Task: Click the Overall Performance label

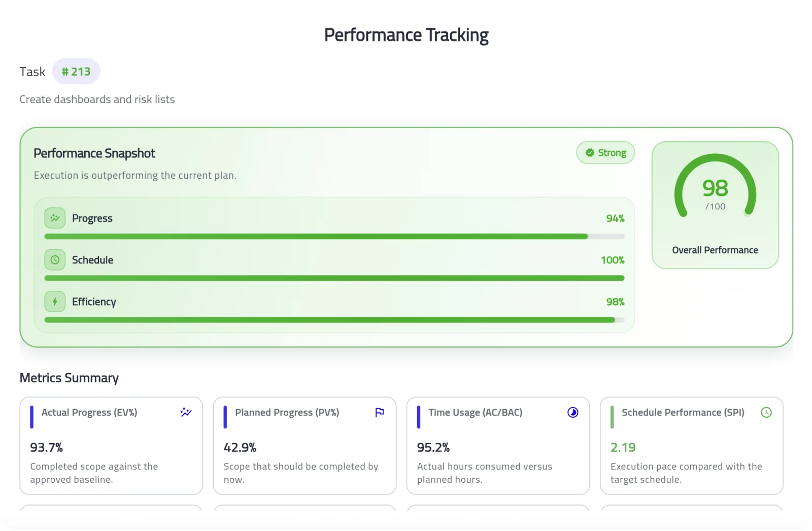Action: (715, 250)
